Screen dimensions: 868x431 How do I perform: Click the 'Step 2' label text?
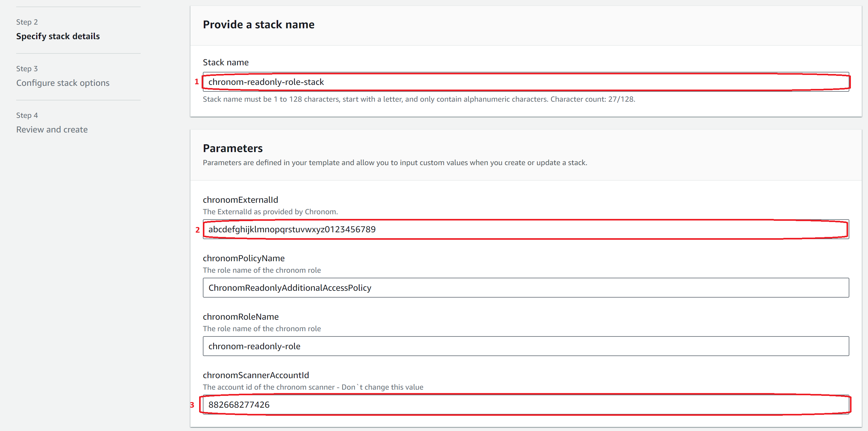pos(27,22)
